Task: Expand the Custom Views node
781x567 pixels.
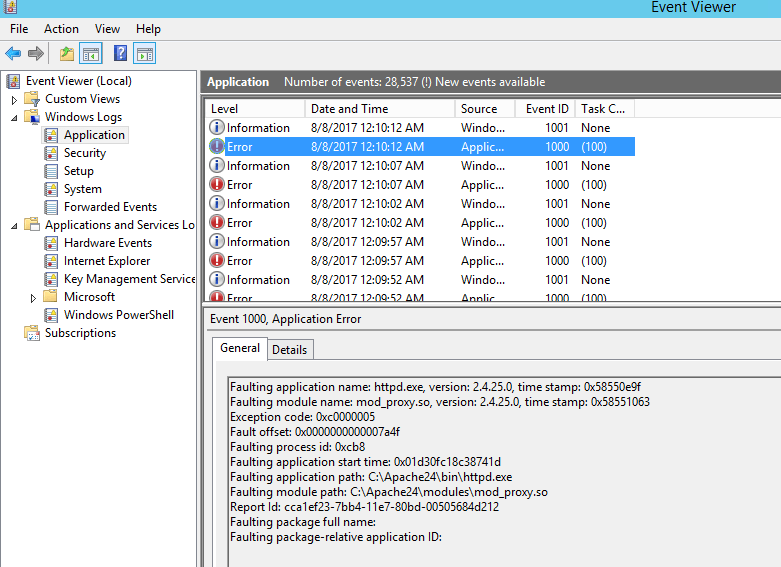Action: (x=14, y=100)
